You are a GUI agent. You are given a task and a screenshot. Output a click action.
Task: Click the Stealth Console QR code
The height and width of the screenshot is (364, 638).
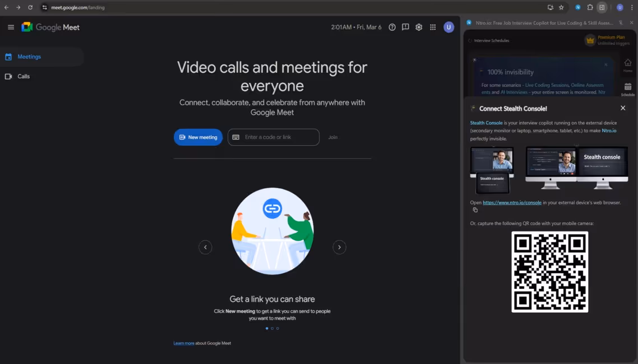coord(550,272)
